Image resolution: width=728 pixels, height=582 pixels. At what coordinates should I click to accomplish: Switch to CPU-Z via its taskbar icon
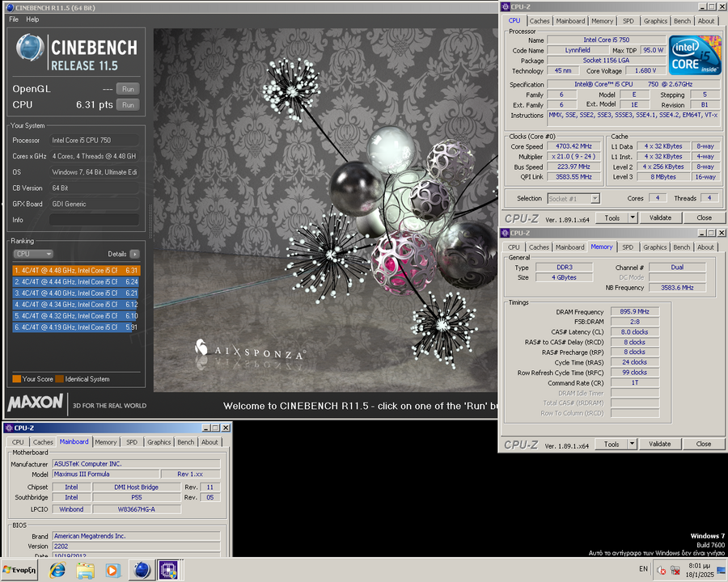(168, 569)
